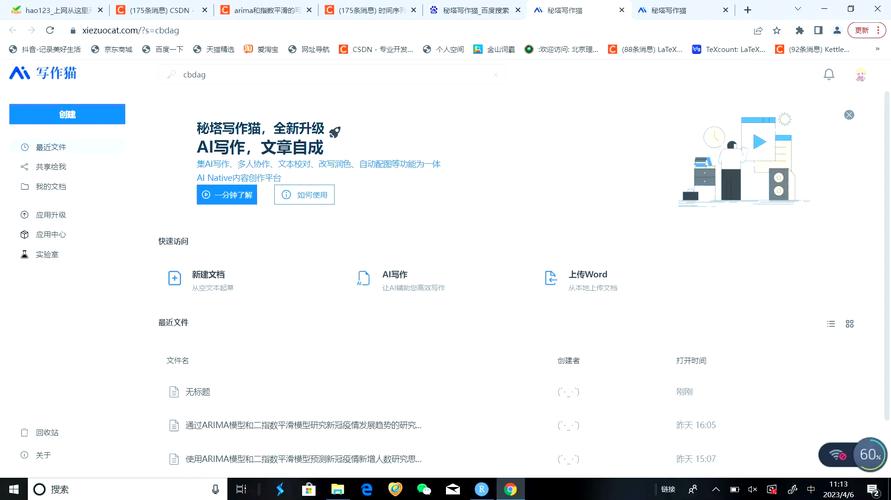
Task: Open the 关于 about entry
Action: pyautogui.click(x=43, y=455)
